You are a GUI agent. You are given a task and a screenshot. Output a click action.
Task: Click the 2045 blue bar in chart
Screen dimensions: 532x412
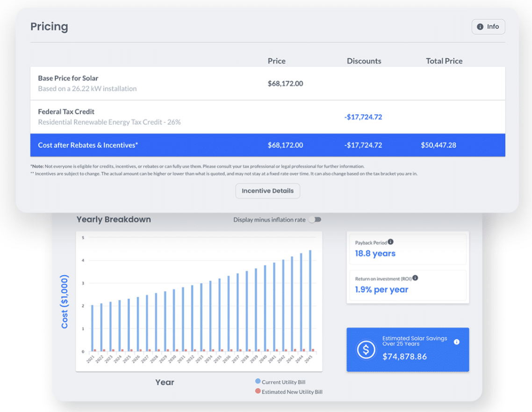pyautogui.click(x=310, y=299)
